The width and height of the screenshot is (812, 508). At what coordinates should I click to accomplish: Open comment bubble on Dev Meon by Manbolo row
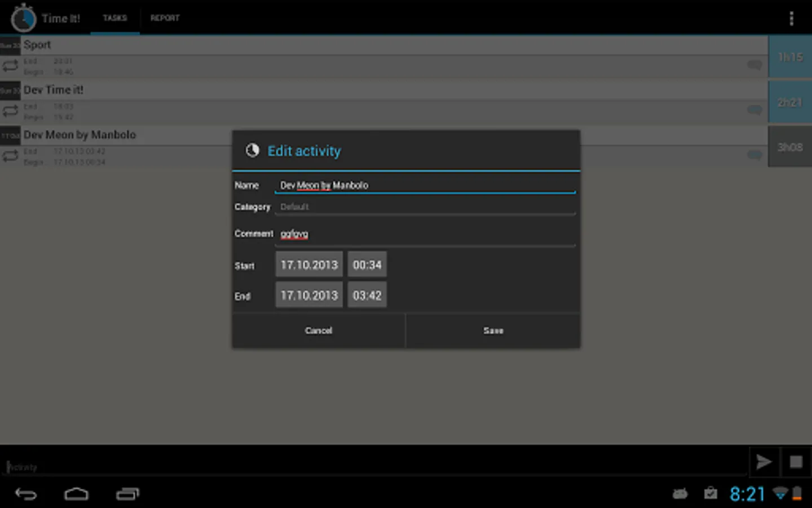[754, 155]
